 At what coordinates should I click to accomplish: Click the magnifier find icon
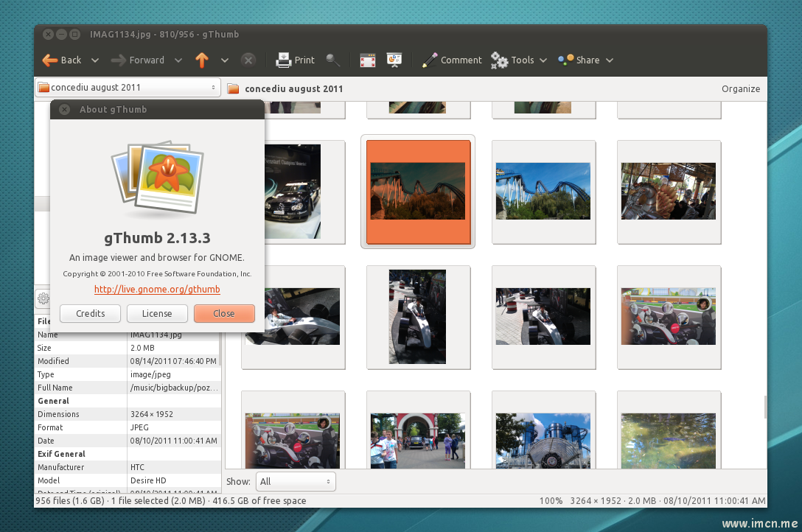click(333, 60)
